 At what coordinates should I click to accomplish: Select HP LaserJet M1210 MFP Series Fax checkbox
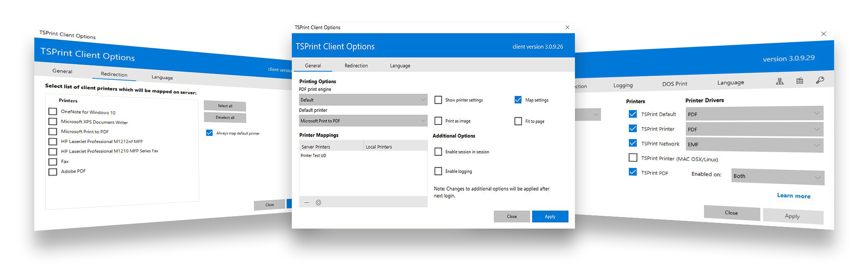pos(52,152)
